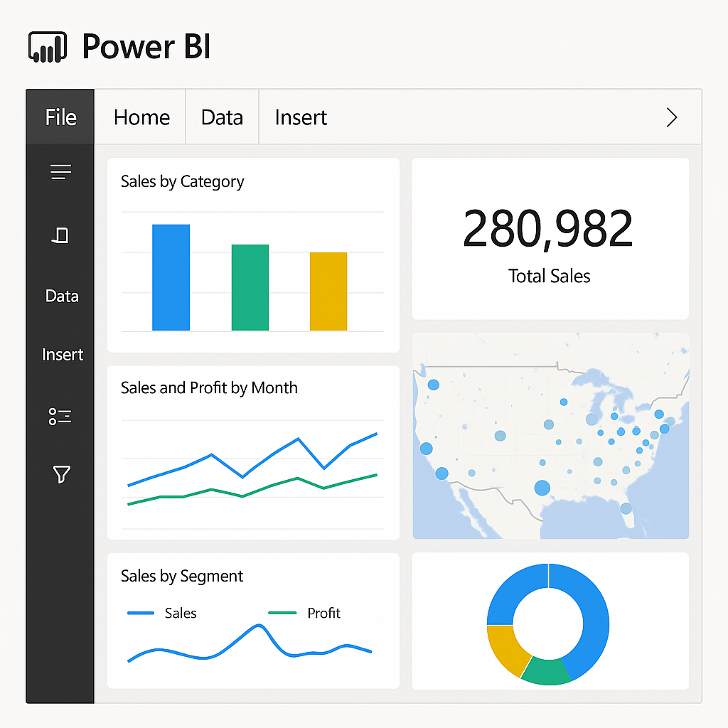Open the File tab
The image size is (728, 728).
click(x=60, y=117)
